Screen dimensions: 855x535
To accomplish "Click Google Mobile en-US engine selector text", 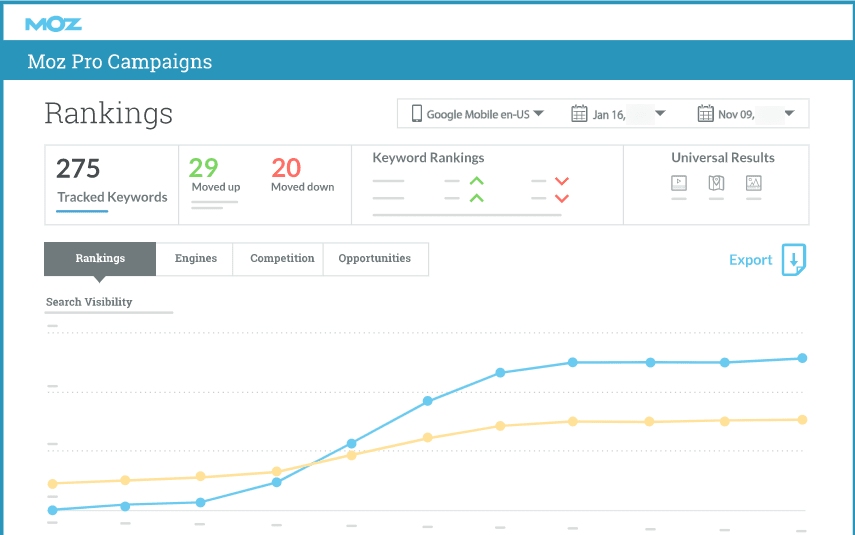I will click(478, 115).
